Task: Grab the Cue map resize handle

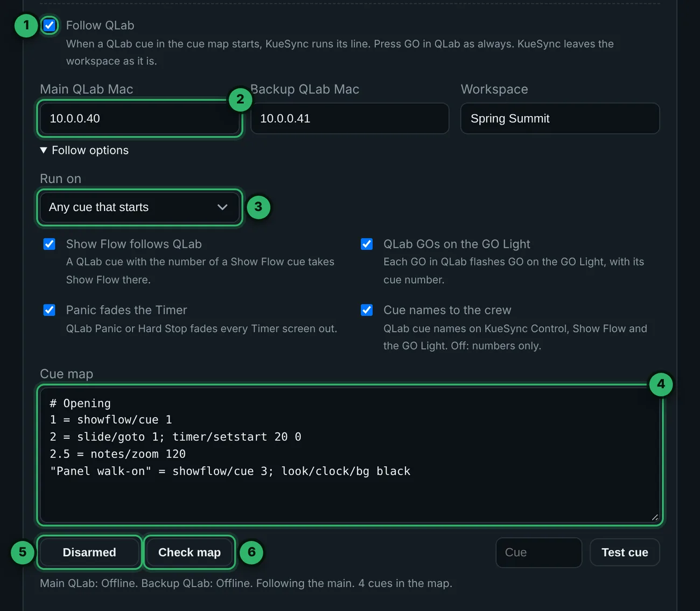Action: (655, 517)
